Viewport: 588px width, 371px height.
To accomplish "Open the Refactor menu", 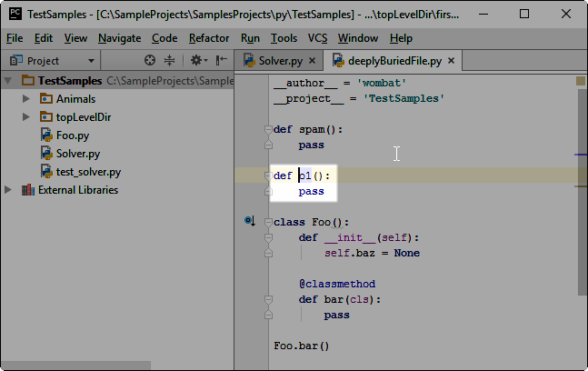I will (209, 38).
